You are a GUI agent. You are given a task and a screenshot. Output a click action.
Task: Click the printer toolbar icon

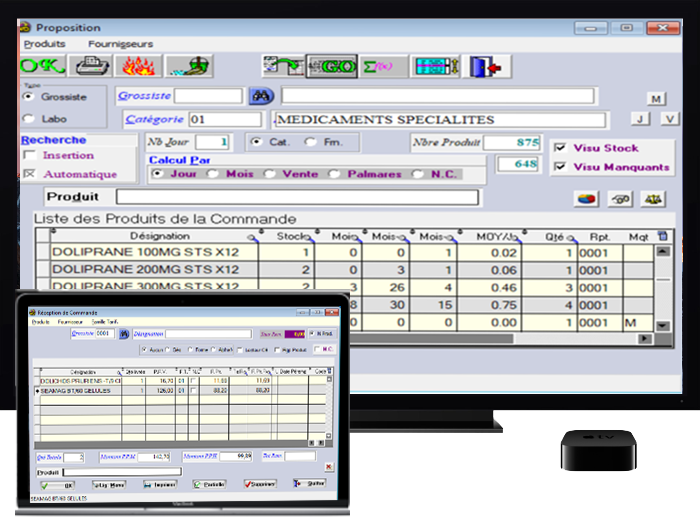92,66
